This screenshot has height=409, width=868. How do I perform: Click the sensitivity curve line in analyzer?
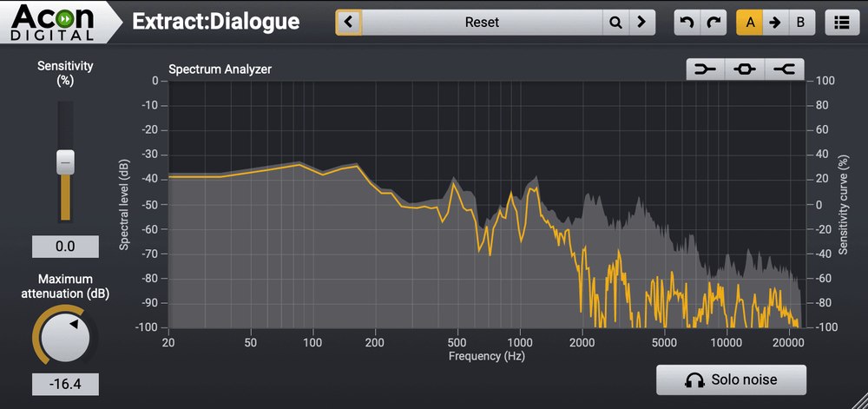[x=260, y=170]
